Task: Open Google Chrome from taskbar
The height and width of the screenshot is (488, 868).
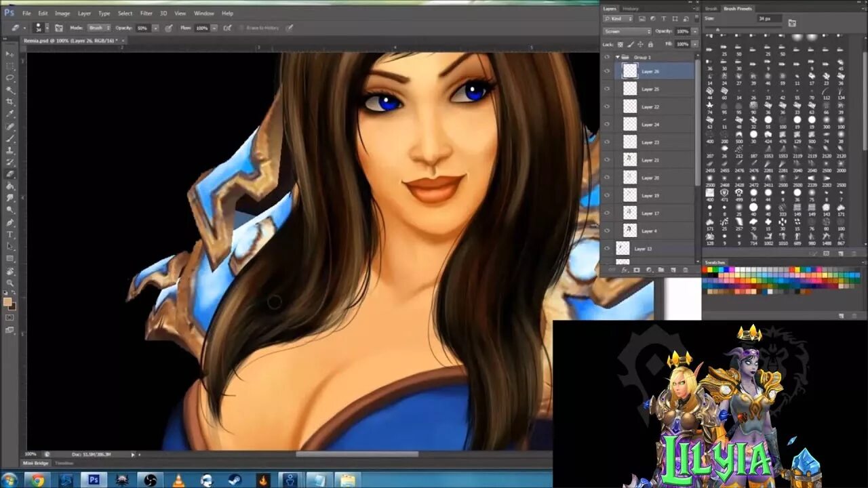Action: [38, 480]
